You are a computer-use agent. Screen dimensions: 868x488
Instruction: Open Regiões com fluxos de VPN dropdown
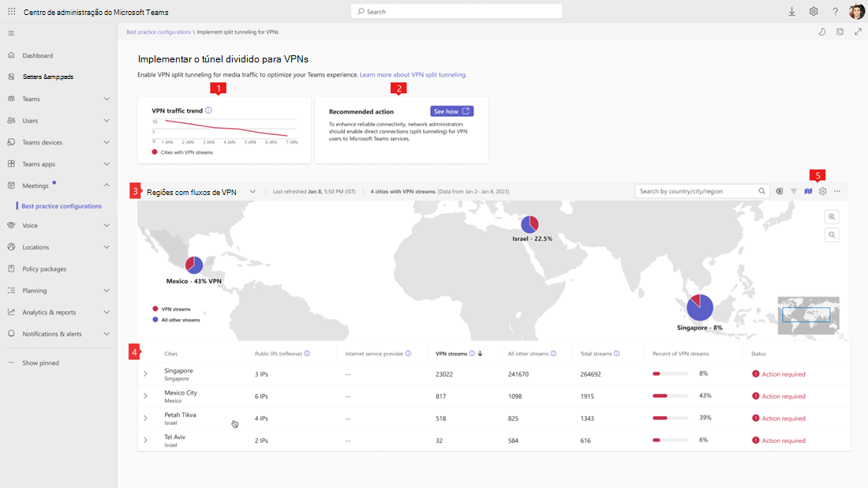[253, 191]
